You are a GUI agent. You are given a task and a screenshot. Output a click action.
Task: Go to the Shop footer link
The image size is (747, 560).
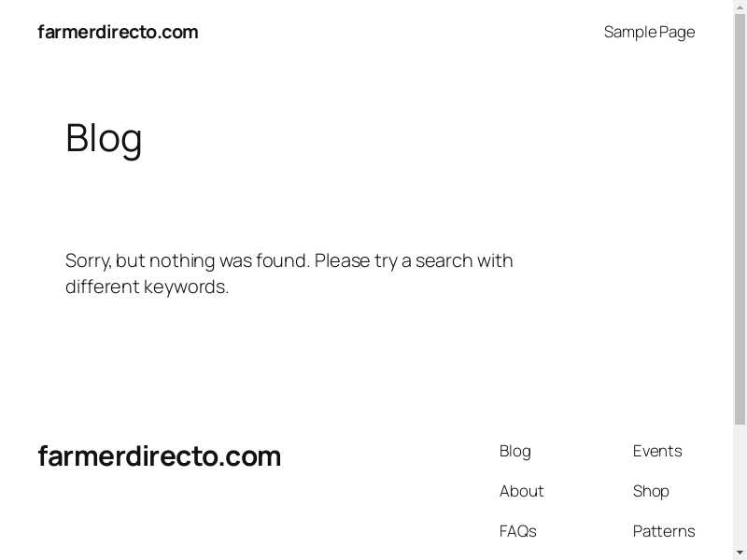pos(651,491)
